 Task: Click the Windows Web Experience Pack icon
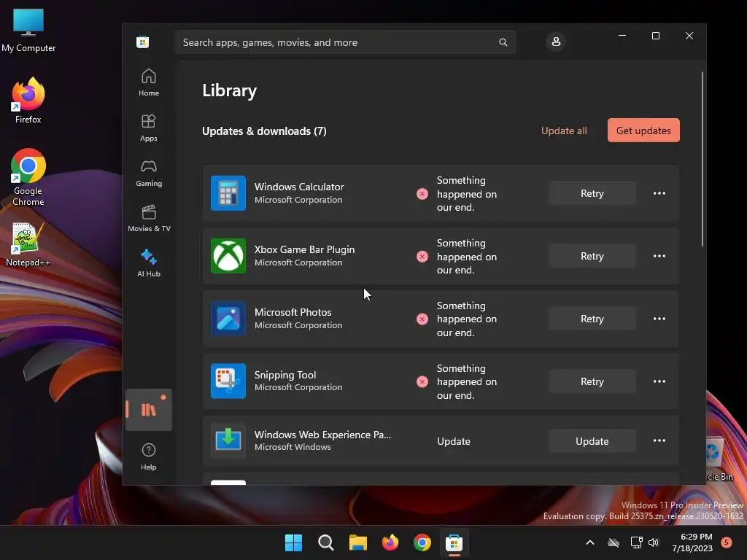tap(228, 440)
